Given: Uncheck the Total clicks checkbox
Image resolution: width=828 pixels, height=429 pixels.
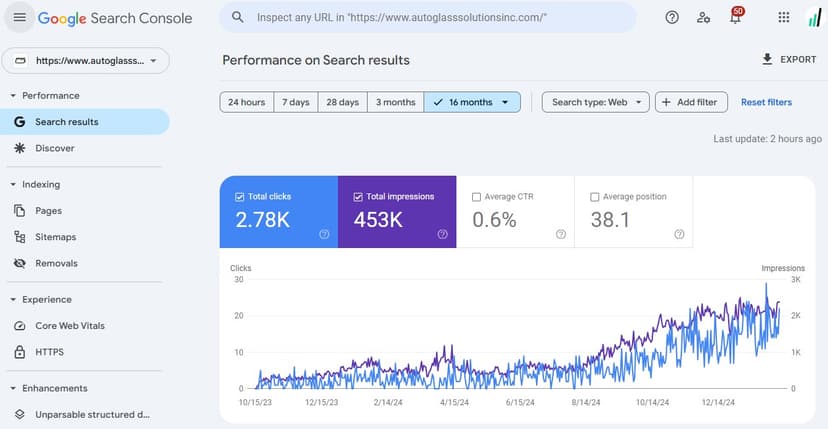Looking at the screenshot, I should 239,197.
